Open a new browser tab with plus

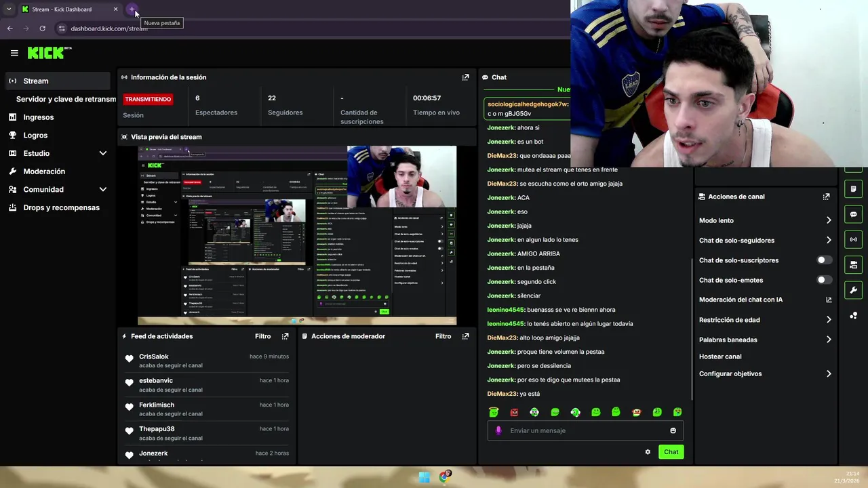point(132,9)
